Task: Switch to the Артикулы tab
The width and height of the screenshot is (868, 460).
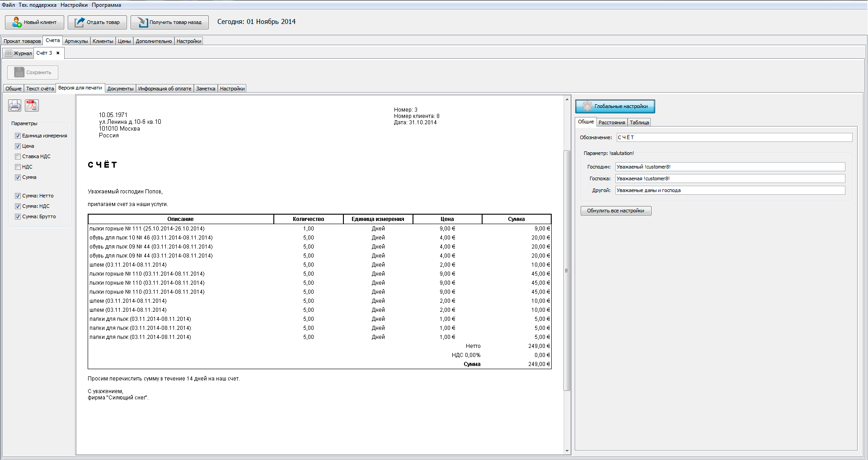Action: point(76,41)
